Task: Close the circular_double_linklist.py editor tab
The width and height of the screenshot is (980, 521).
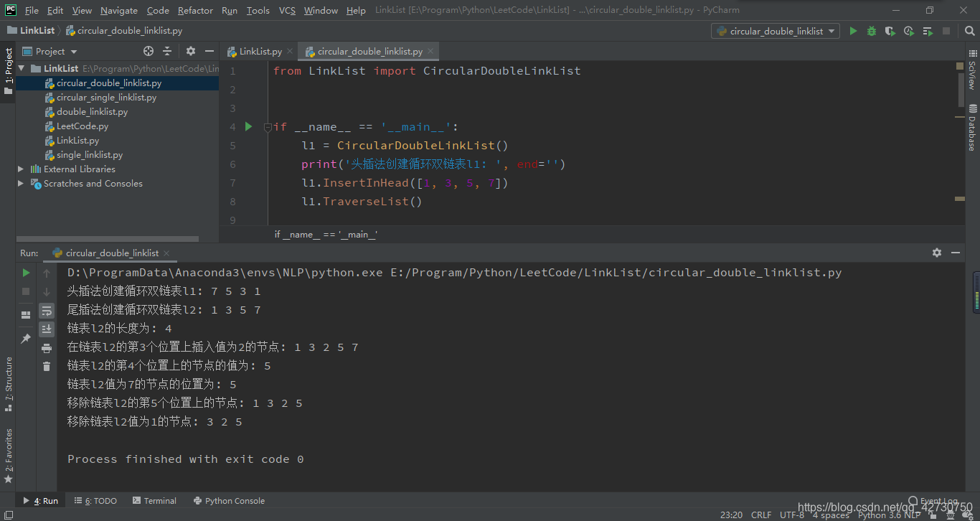Action: click(x=430, y=52)
